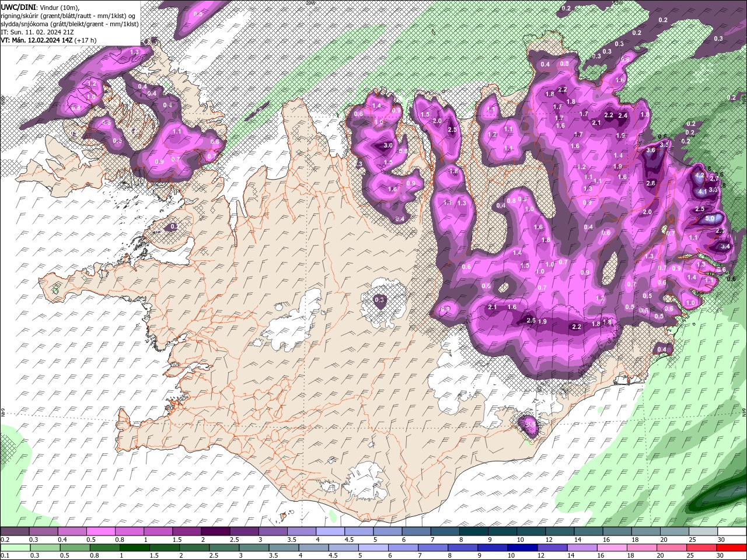This screenshot has height=560, width=747.
Task: Pick lower legend swatch between 0.1 and 0.3
Action: [15, 548]
